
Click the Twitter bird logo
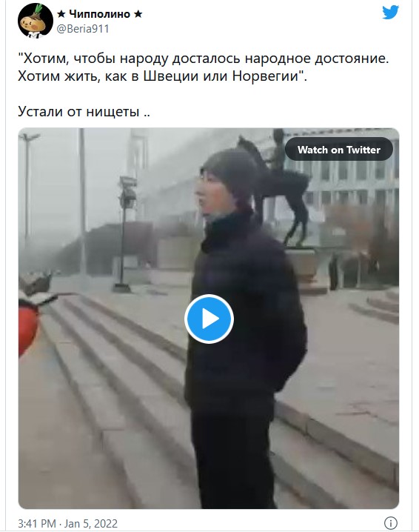[390, 13]
